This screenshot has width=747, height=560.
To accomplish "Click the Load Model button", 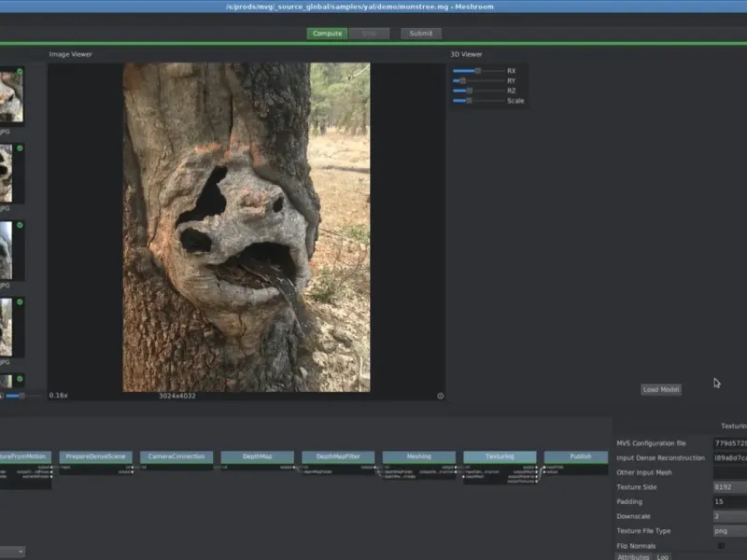I will tap(661, 389).
